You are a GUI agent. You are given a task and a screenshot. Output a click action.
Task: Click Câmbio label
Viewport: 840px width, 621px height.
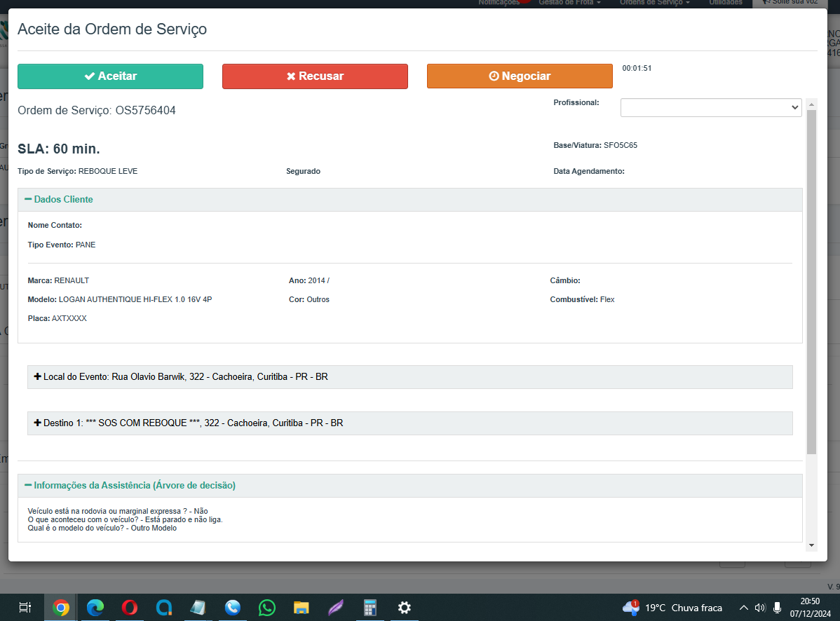[565, 280]
